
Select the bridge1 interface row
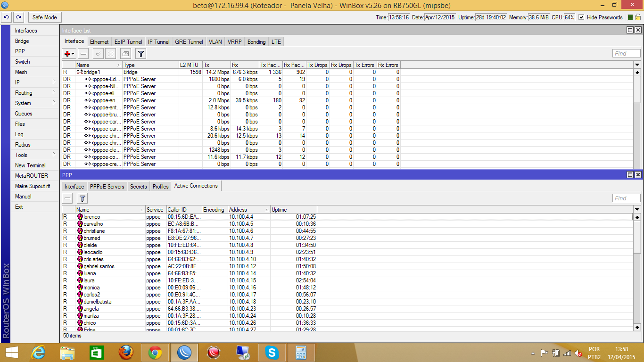[x=348, y=72]
